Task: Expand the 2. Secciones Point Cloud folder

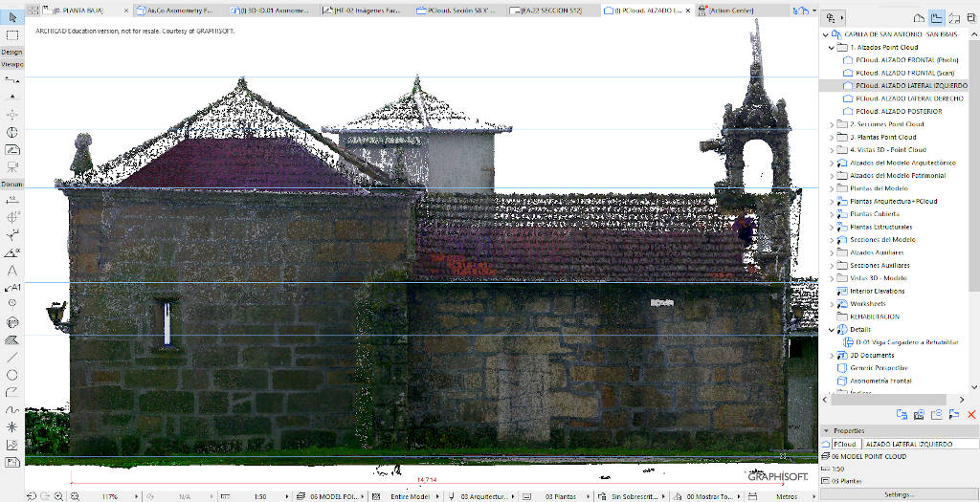Action: (x=831, y=124)
